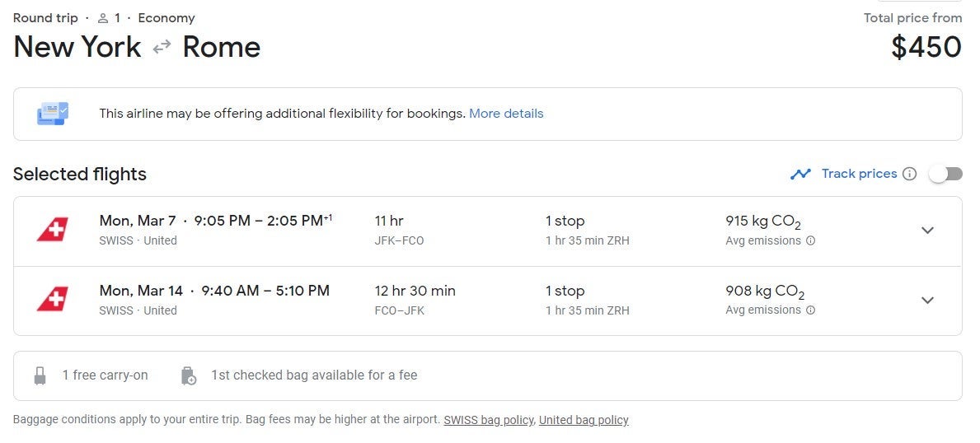Click the SWISS logo on the Mar 14 flight

(x=52, y=300)
